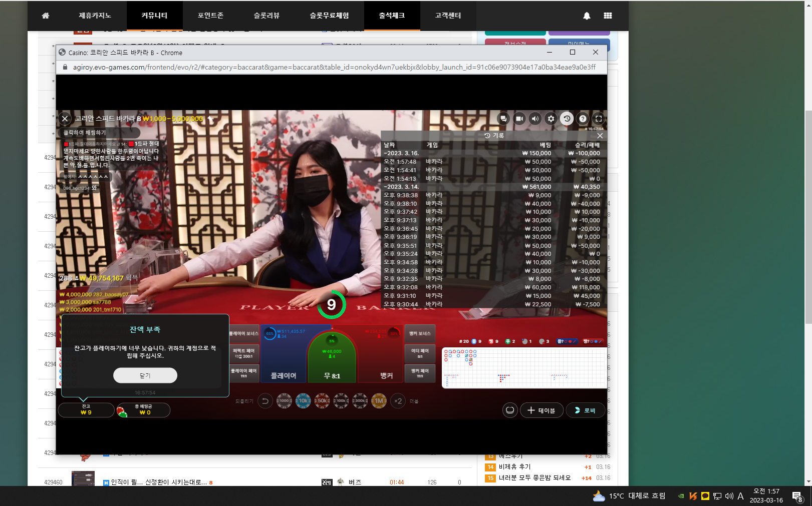This screenshot has width=812, height=506.
Task: Select the 1000 chip
Action: coord(284,401)
